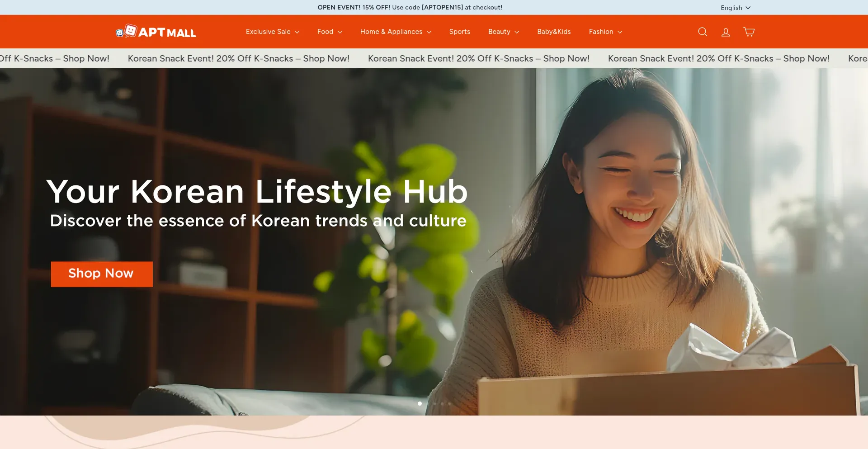Open the Fashion category menu
Viewport: 868px width, 449px height.
coord(605,32)
